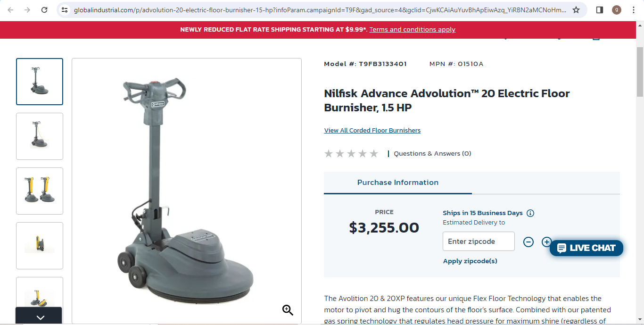Screen dimensions: 644x325
Task: Click the shipping info circle icon
Action: (530, 213)
